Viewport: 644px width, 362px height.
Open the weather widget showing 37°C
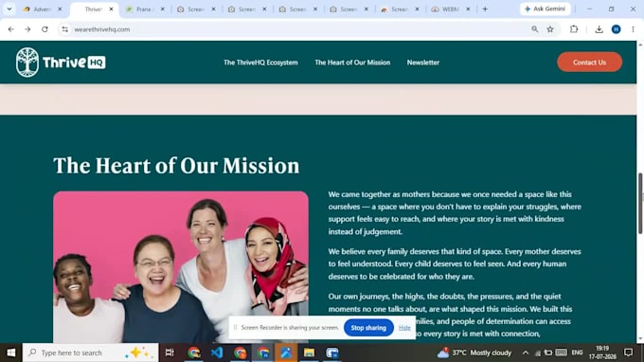(474, 353)
